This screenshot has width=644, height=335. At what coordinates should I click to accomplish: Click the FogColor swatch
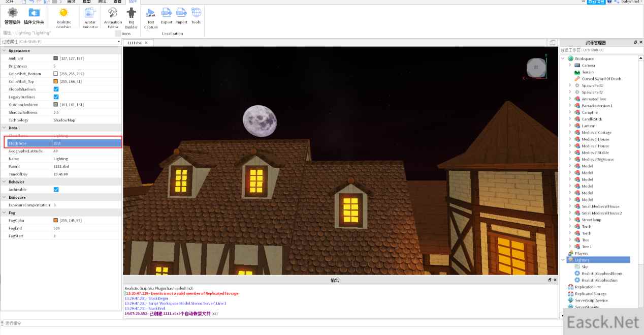pos(56,221)
